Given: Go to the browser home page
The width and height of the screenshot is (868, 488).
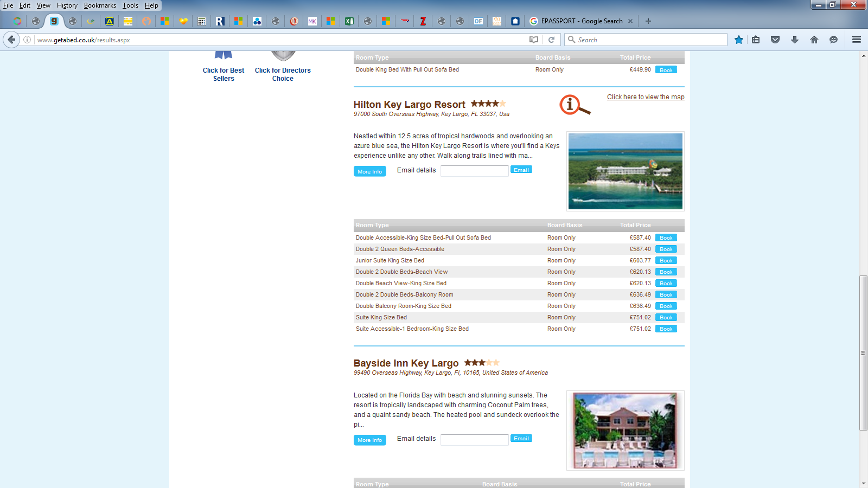Looking at the screenshot, I should tap(814, 40).
